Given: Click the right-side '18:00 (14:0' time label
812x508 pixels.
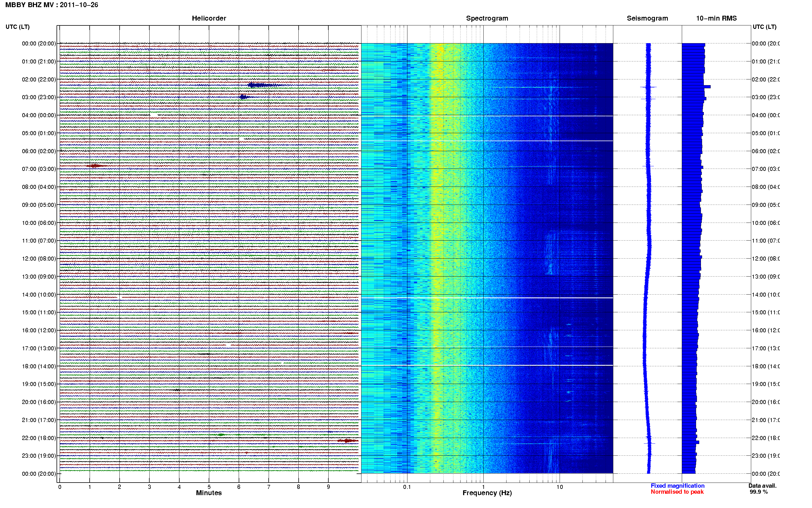Looking at the screenshot, I should coord(766,366).
